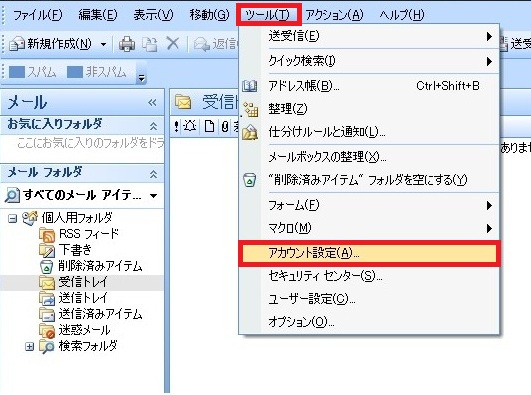Click the 受信トレイ envelope icon
The height and width of the screenshot is (395, 531).
[47, 283]
